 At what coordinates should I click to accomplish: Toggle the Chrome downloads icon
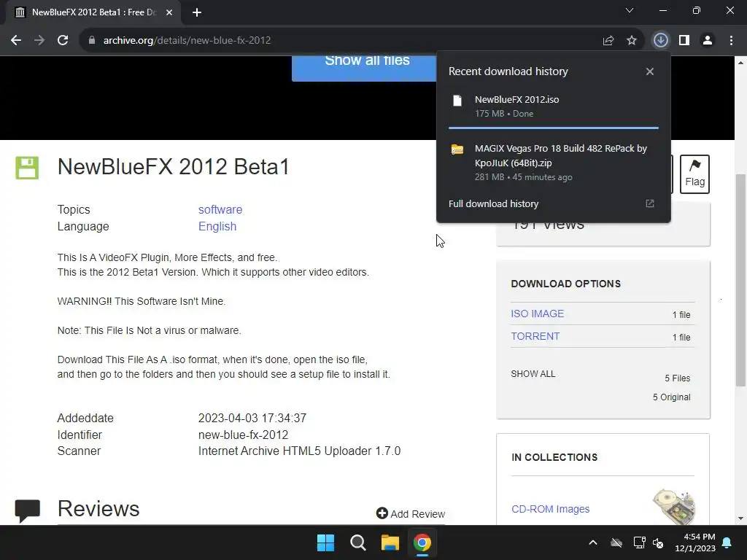[660, 41]
